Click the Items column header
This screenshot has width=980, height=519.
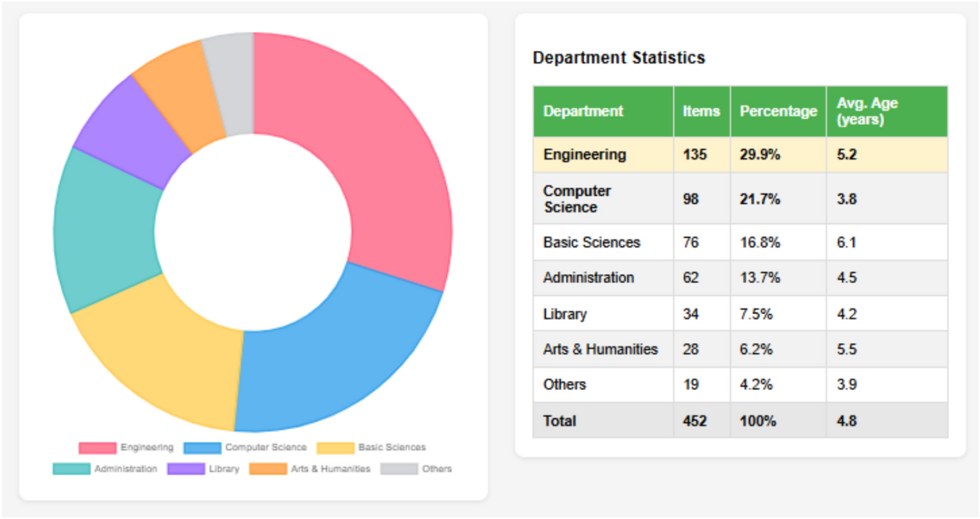point(701,111)
